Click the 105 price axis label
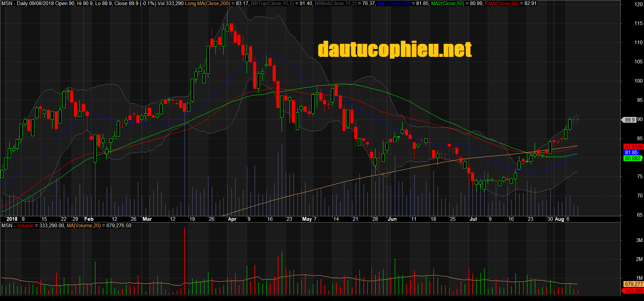Viewport: 644px width, 301px height. click(639, 62)
